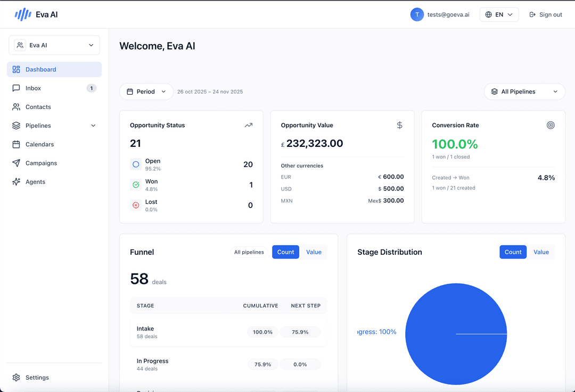Open the Period date range dropdown

146,91
